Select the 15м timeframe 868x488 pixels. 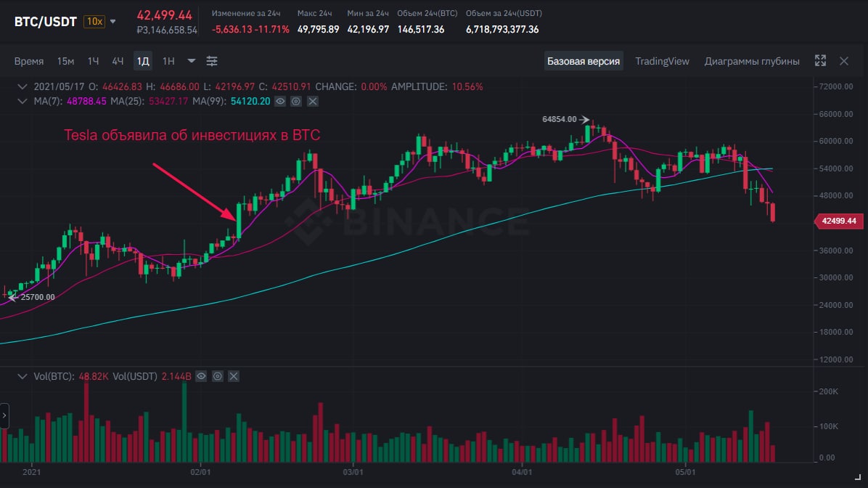pos(65,61)
